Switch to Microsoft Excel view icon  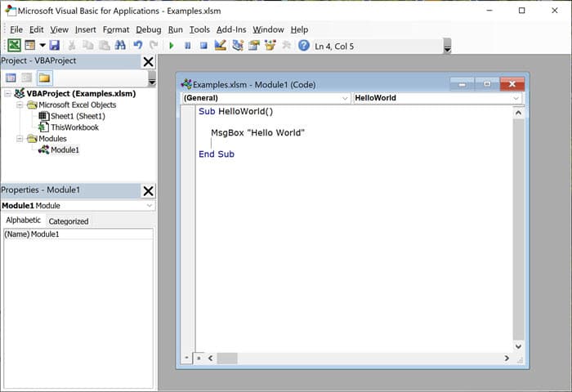[x=14, y=46]
